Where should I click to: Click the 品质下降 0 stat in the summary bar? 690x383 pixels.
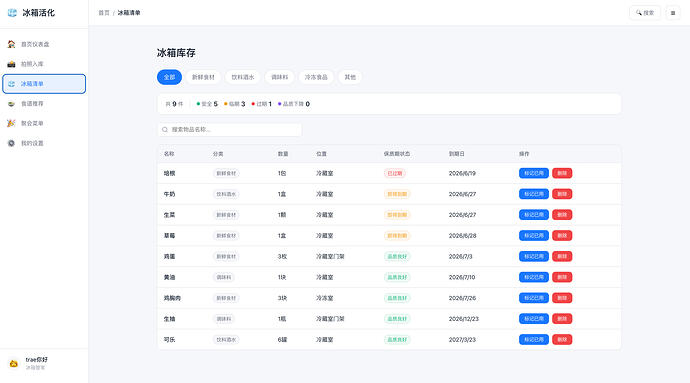[294, 104]
